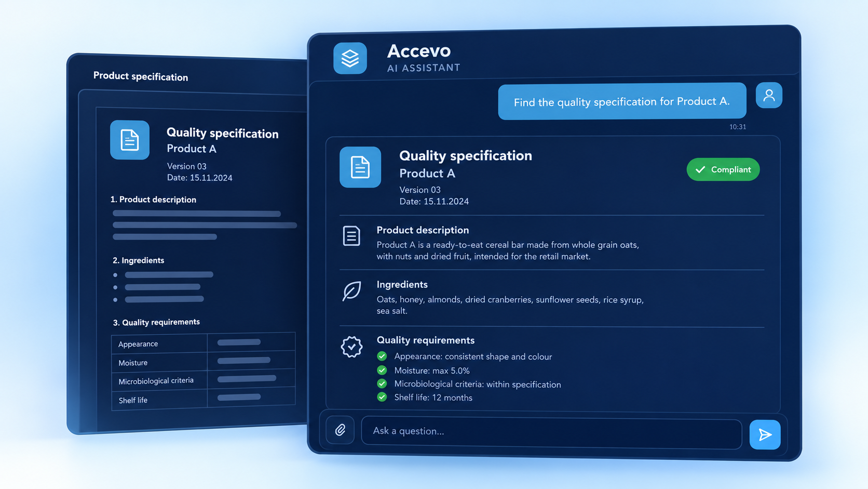Click the attach file paperclip icon
Screen dimensions: 868x489
click(x=340, y=430)
